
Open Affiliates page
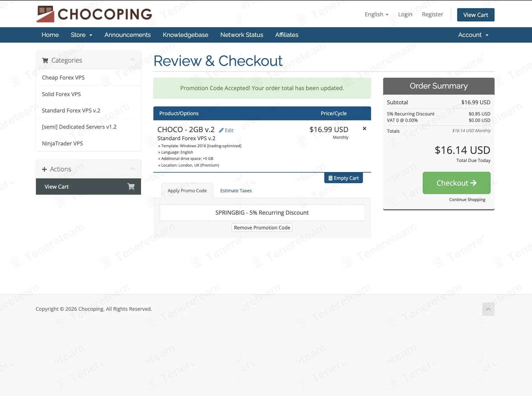pyautogui.click(x=287, y=35)
